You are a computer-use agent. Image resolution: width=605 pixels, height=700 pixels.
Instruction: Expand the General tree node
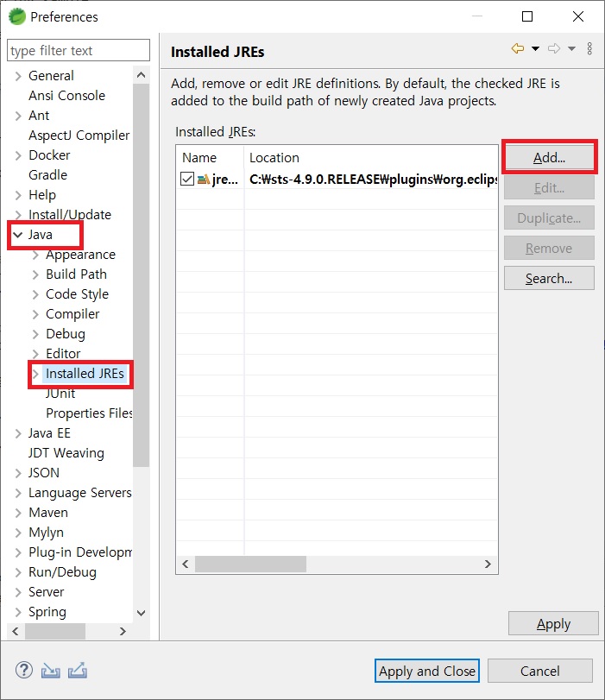coord(18,76)
